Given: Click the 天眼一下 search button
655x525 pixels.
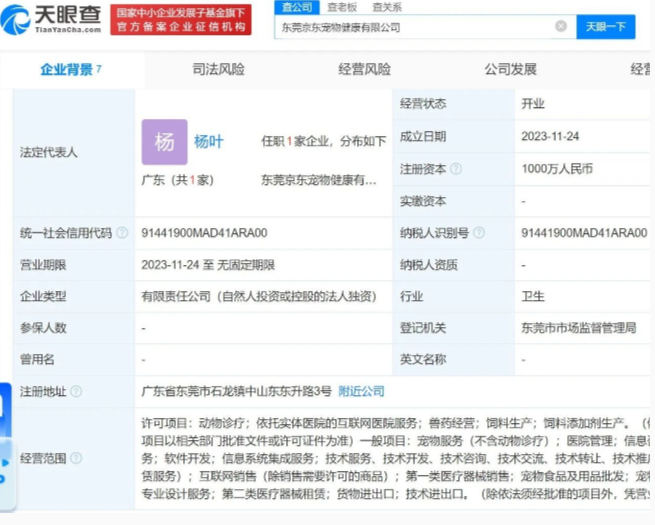Looking at the screenshot, I should point(606,27).
